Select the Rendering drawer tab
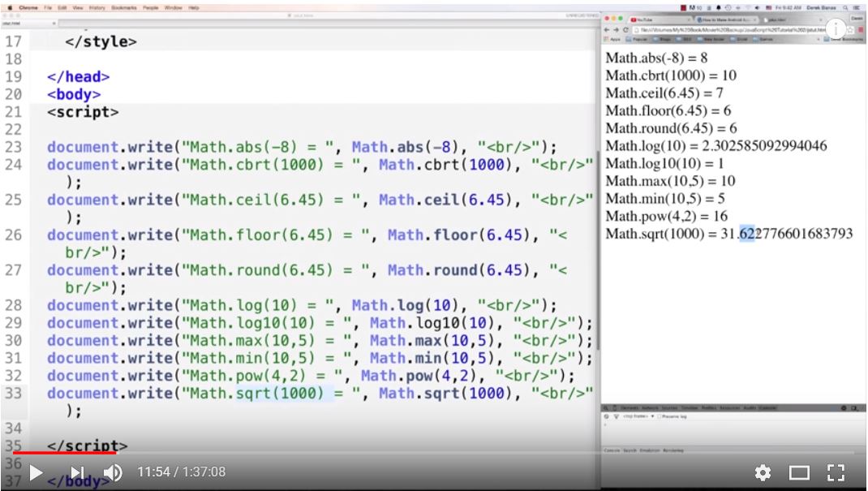Screen dimensions: 868x491 673,450
